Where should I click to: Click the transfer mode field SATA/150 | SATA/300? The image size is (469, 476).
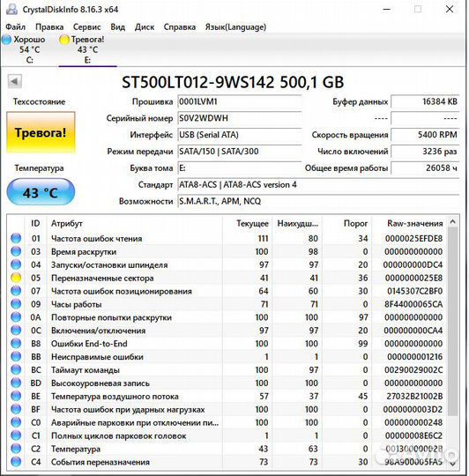[240, 152]
